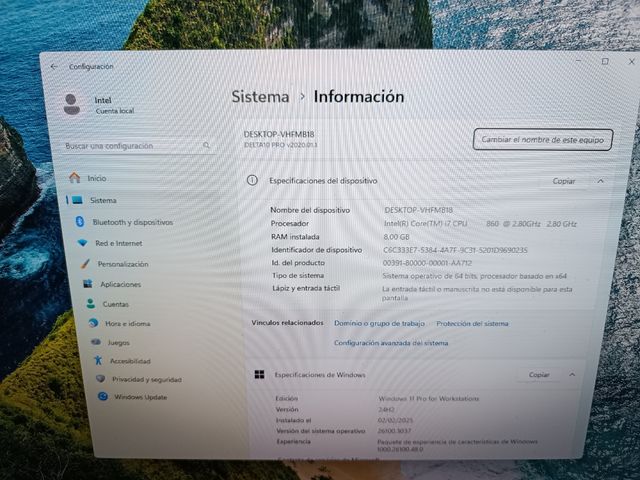Click the Intel user avatar
The height and width of the screenshot is (480, 640).
tap(72, 104)
